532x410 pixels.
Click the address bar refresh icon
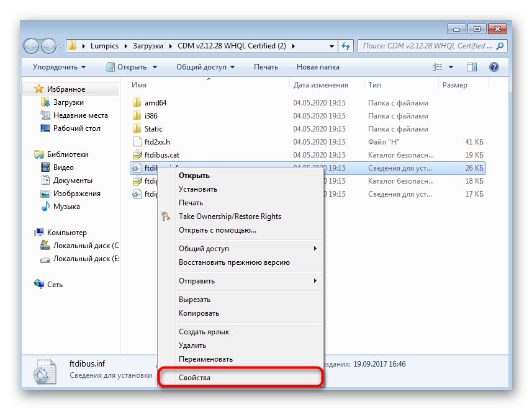point(346,45)
